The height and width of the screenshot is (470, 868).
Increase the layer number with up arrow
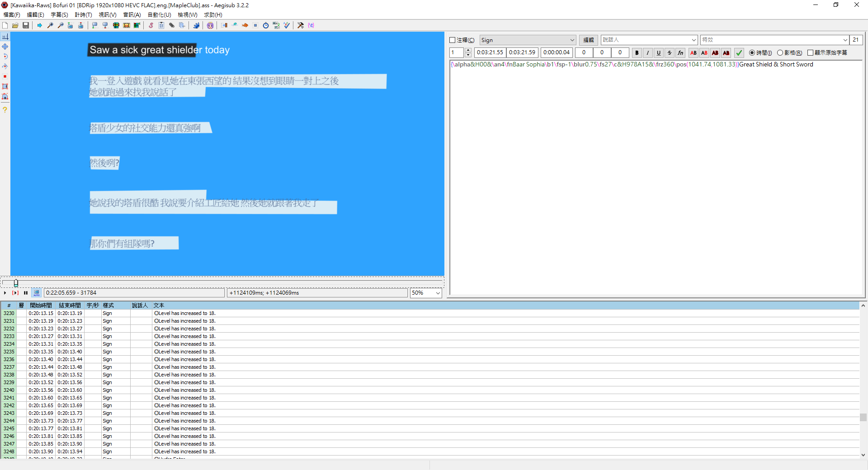click(x=468, y=50)
